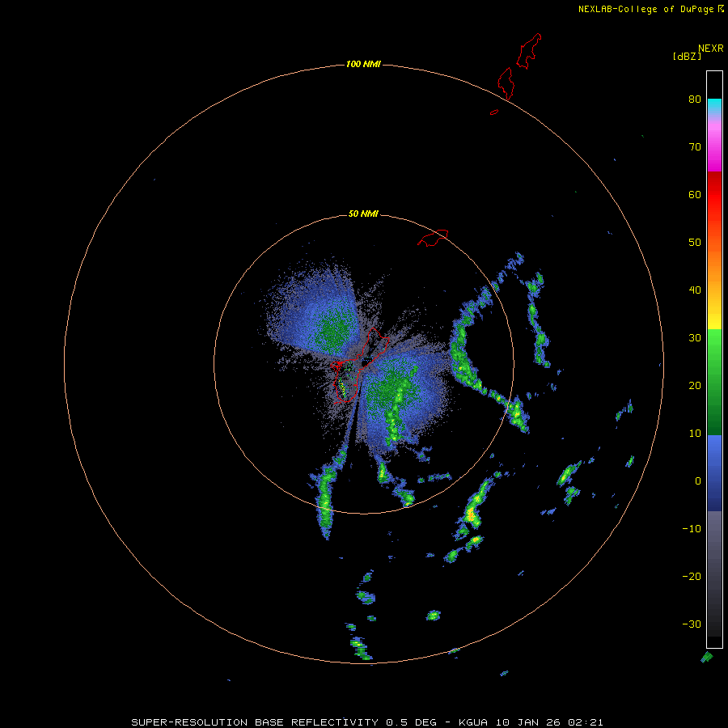The width and height of the screenshot is (728, 728).
Task: Click the 20 value on the dBZ scale
Action: [695, 386]
